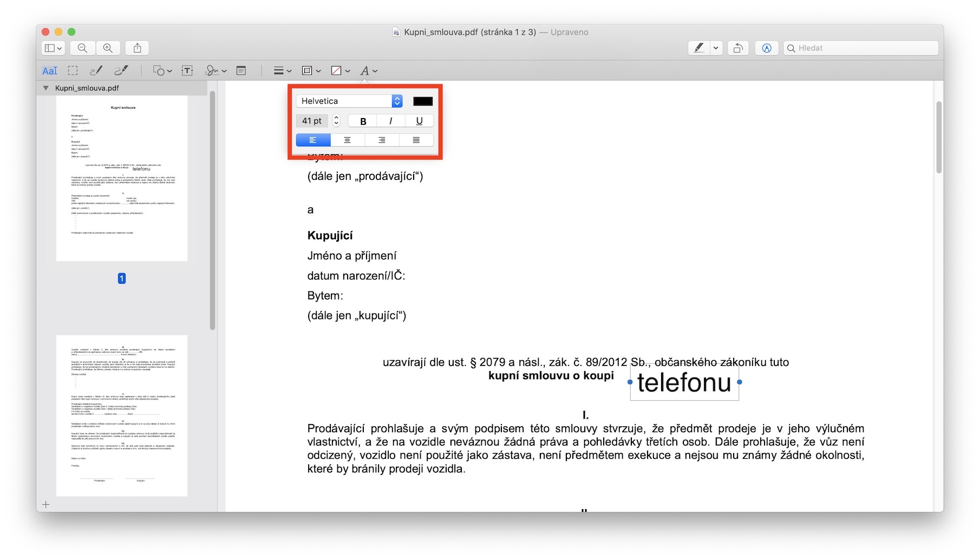The width and height of the screenshot is (980, 560).
Task: Activate the Draw pen tool
Action: 121,71
